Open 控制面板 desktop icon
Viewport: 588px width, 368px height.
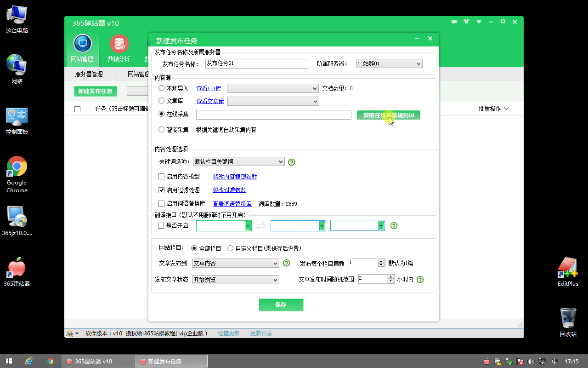[x=17, y=121]
